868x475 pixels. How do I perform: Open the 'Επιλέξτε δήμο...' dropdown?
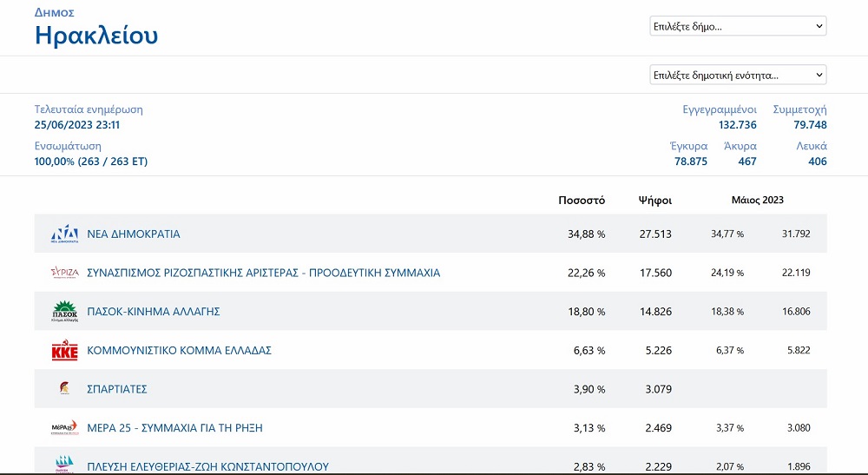(x=738, y=26)
